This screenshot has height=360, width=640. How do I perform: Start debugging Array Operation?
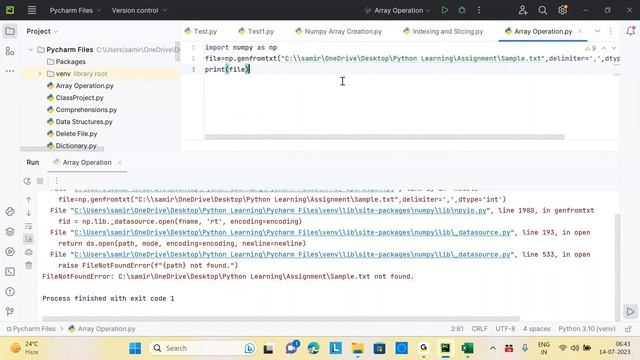pyautogui.click(x=462, y=10)
